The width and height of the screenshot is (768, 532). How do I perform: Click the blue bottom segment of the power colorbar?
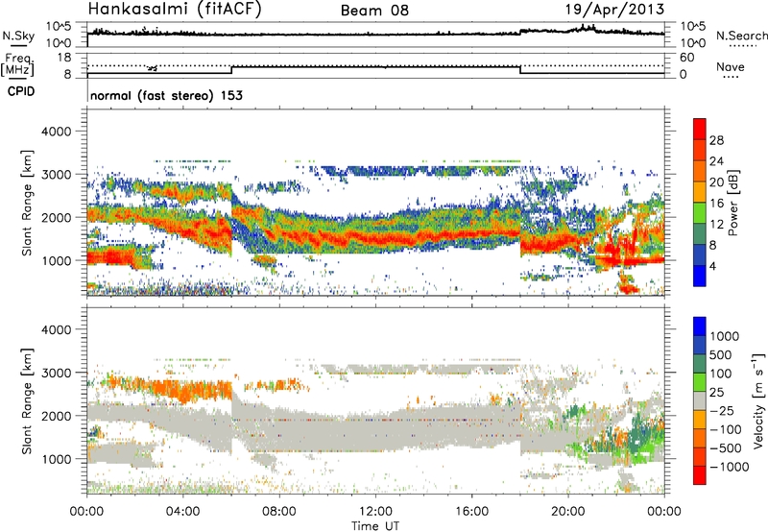point(700,276)
